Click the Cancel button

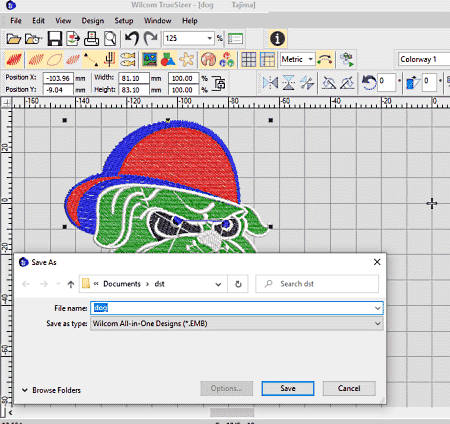click(x=349, y=388)
